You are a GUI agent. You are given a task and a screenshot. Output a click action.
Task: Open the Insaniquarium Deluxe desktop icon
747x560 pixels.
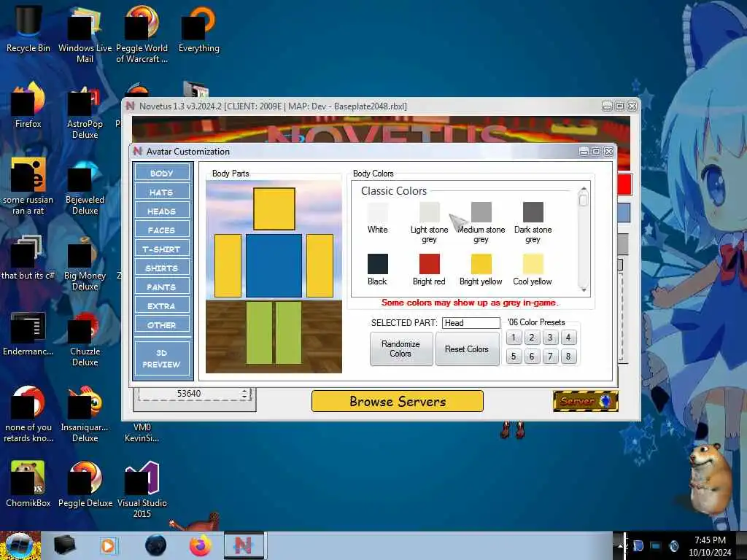(85, 414)
